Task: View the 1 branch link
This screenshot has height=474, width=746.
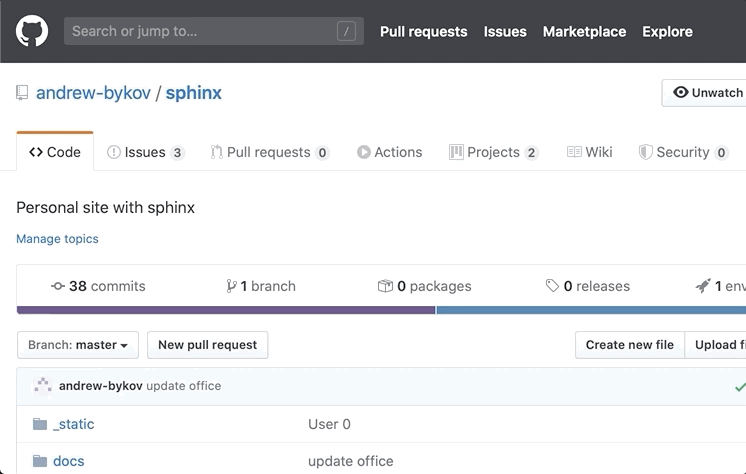Action: click(x=261, y=286)
